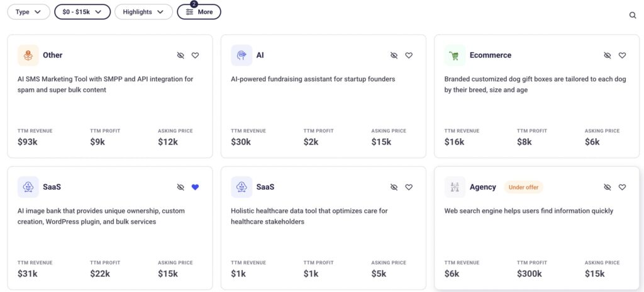Open the More filters menu
The height and width of the screenshot is (292, 644).
(199, 12)
